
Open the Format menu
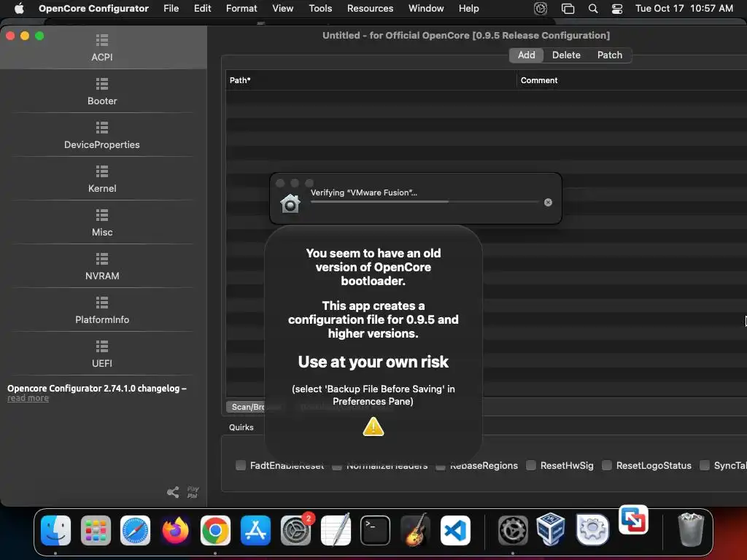click(241, 9)
